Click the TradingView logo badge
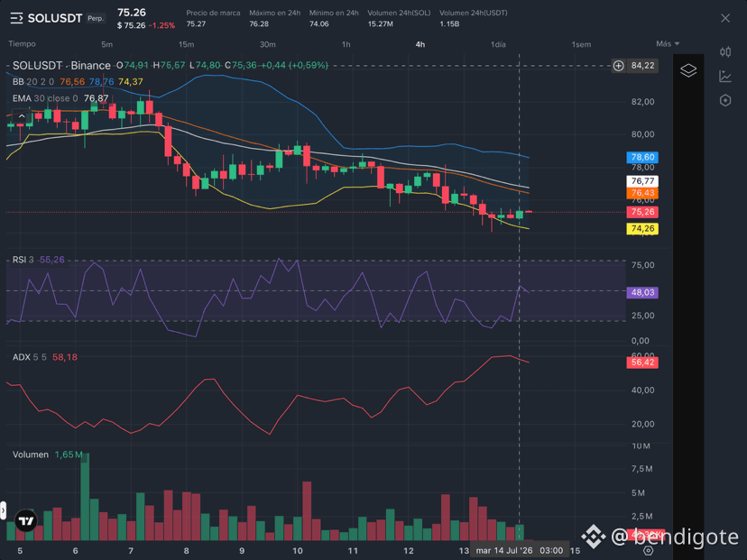747x560 pixels. (26, 521)
